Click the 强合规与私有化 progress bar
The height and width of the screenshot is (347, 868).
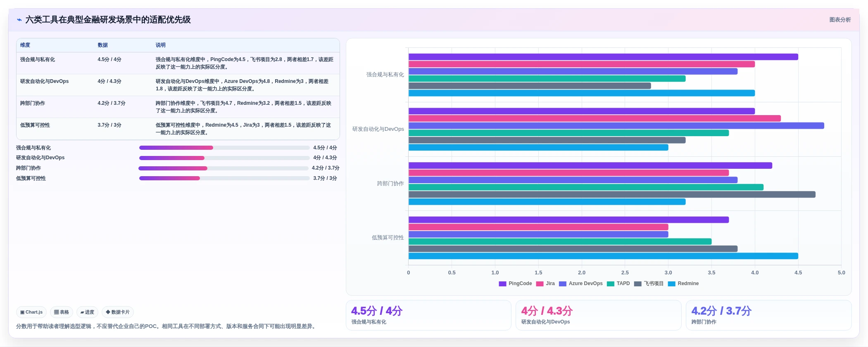pos(224,148)
